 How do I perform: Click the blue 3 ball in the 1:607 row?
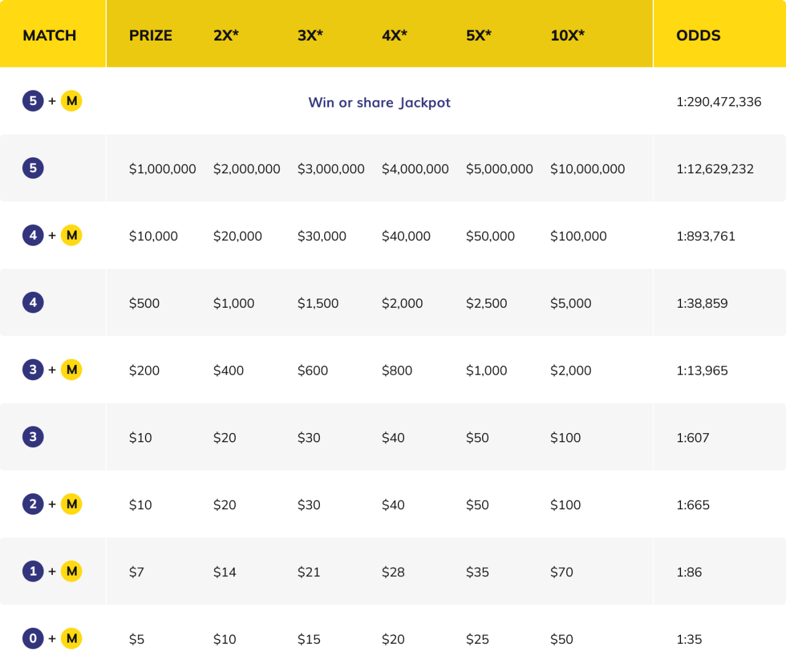tap(33, 437)
